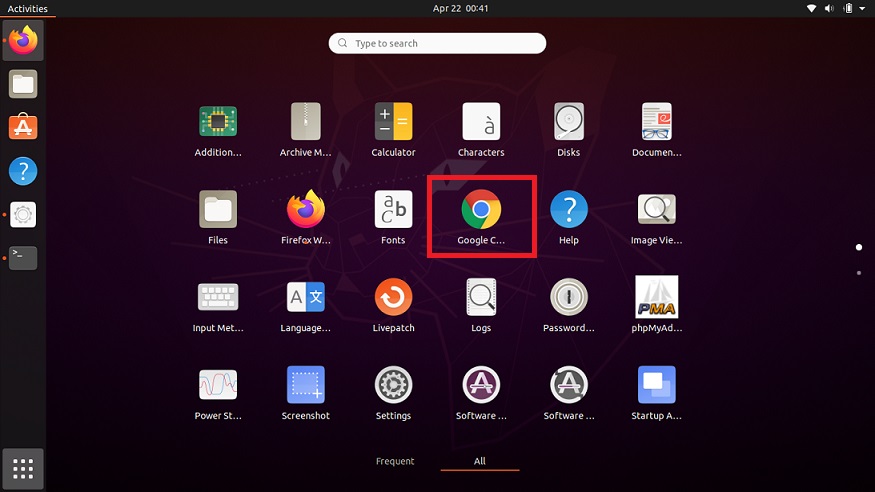
Task: Open Passwords and Keys app
Action: point(569,297)
